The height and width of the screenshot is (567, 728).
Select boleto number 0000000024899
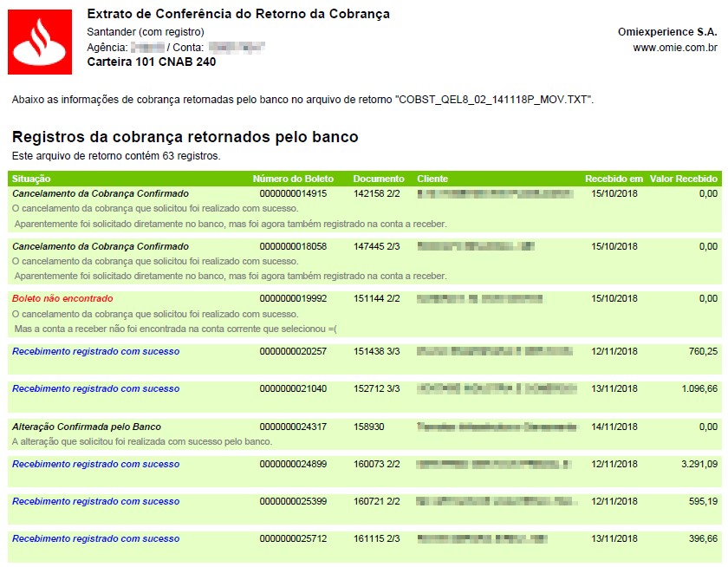pyautogui.click(x=293, y=464)
